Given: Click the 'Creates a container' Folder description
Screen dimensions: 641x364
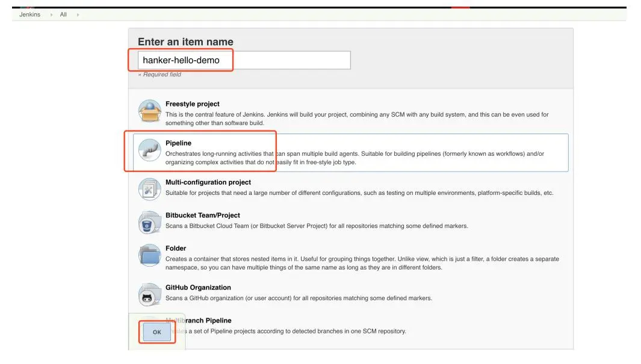Looking at the screenshot, I should [362, 263].
